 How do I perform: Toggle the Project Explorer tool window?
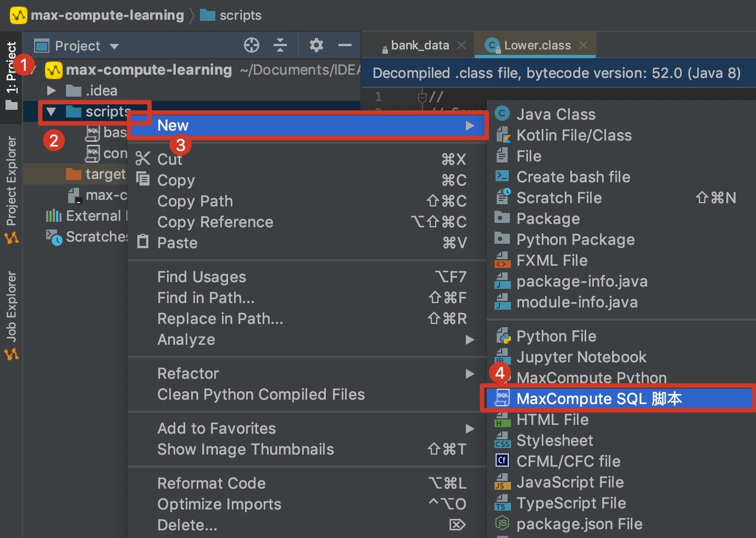click(x=11, y=181)
